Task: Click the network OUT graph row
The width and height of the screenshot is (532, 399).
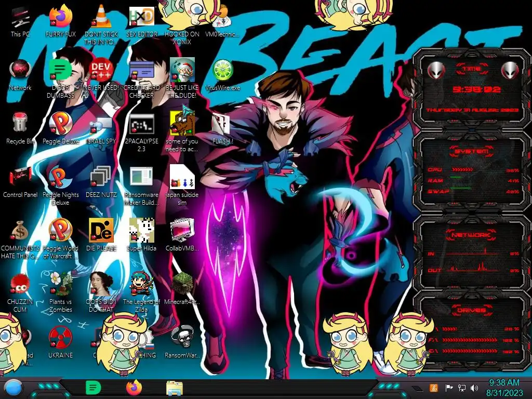Action: (473, 269)
